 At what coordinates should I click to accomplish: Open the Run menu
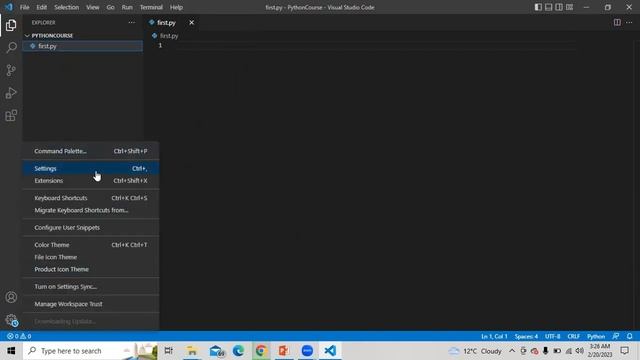(x=127, y=7)
